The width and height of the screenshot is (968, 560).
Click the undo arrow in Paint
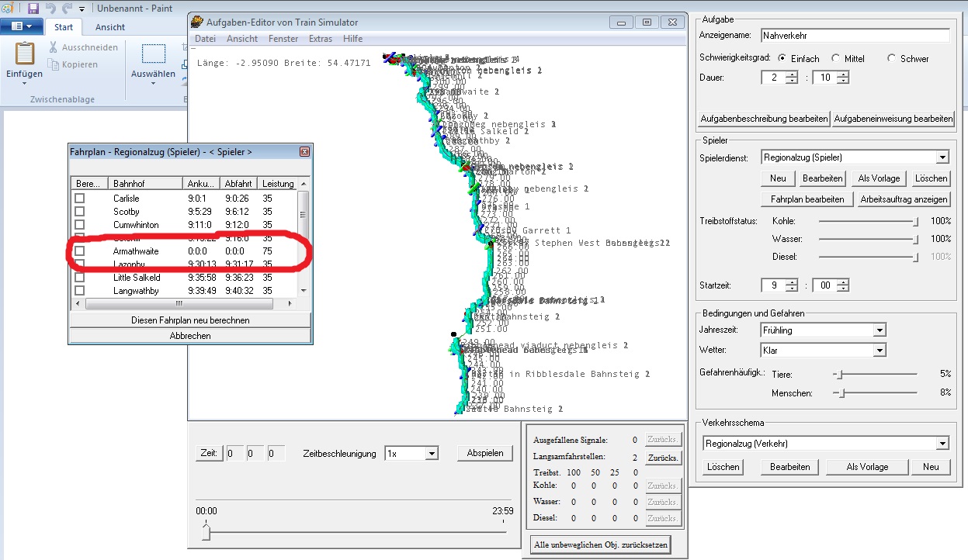click(x=51, y=9)
